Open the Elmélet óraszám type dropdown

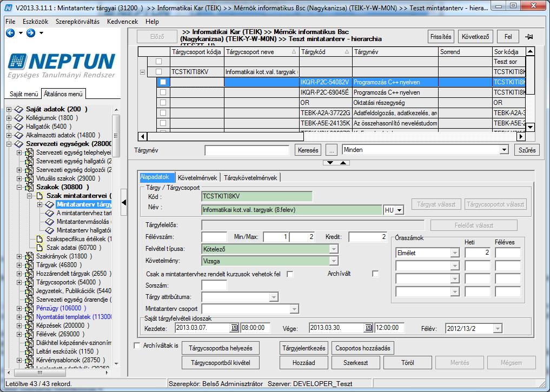coord(455,253)
